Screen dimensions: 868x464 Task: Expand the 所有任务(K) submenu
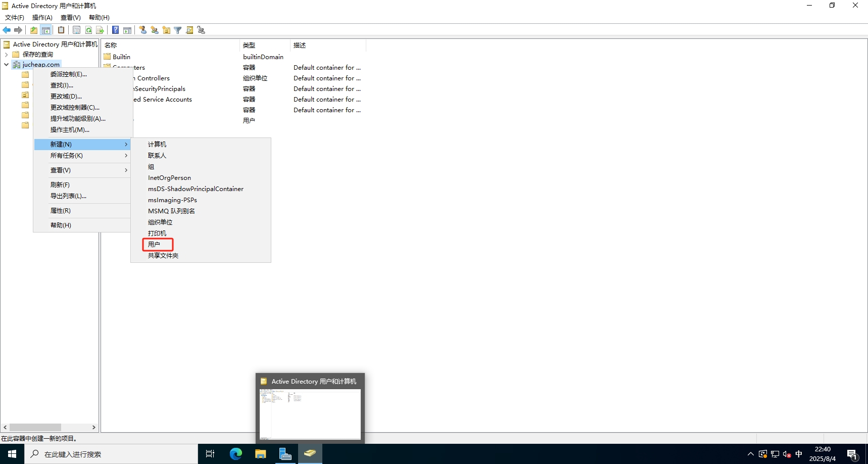point(83,156)
